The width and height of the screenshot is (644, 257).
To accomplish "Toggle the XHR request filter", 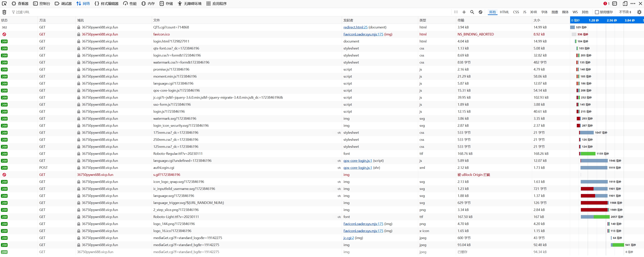I will 533,12.
